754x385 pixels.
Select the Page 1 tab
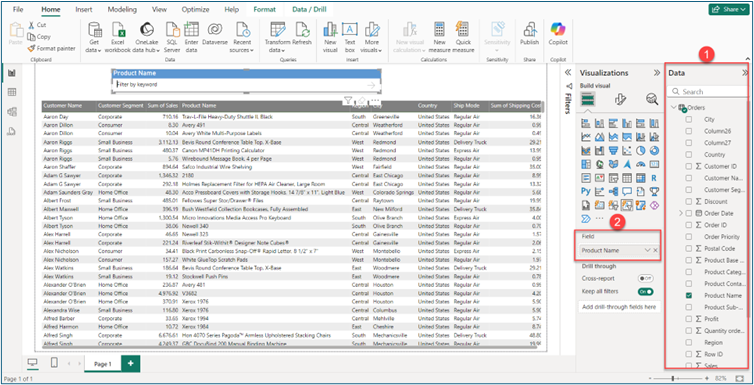click(x=102, y=364)
